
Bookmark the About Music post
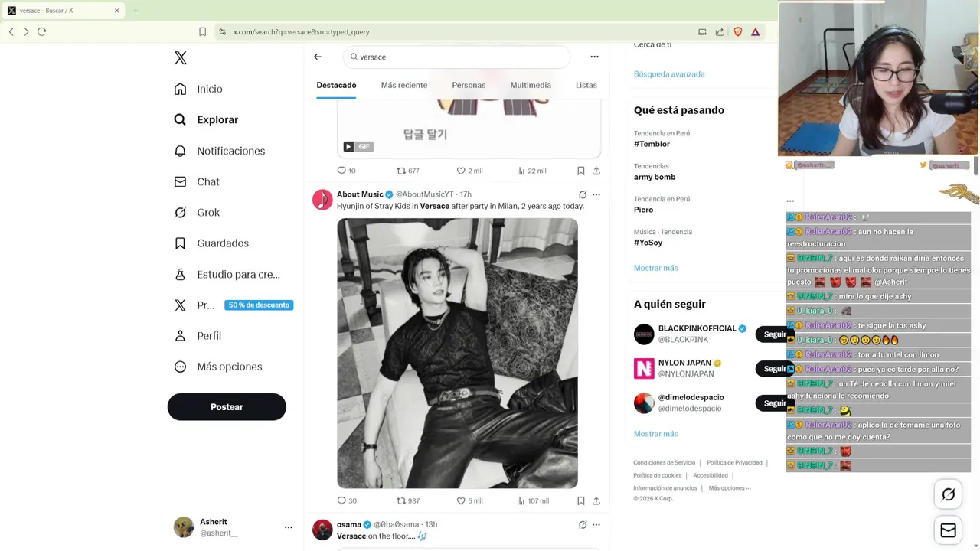point(580,500)
